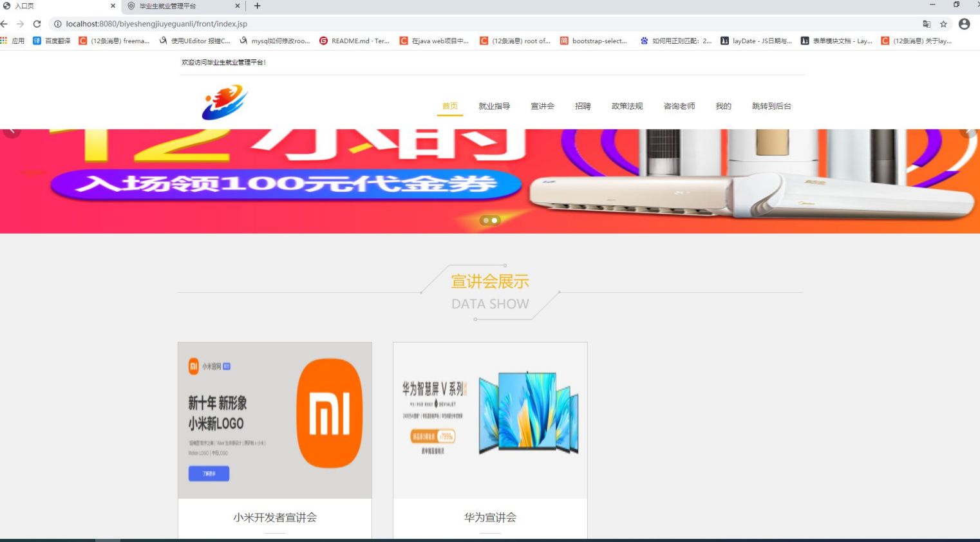
Task: Open the README.md bookmark
Action: click(355, 41)
